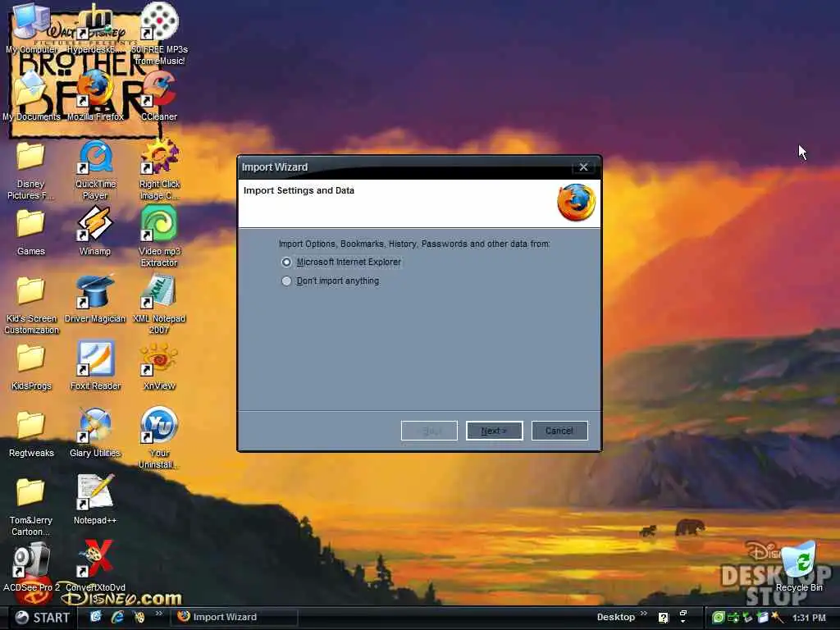840x630 pixels.
Task: Open My Documents folder icon
Action: pos(30,95)
